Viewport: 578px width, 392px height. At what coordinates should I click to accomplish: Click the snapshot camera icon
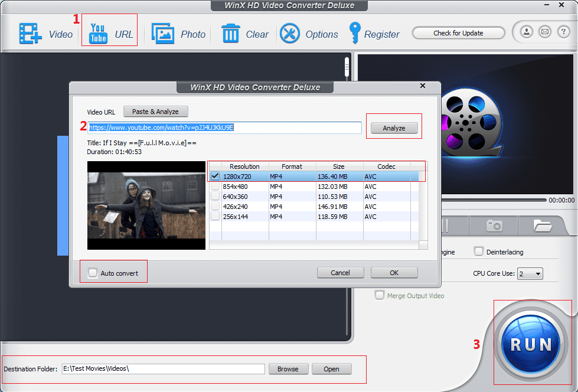point(494,226)
